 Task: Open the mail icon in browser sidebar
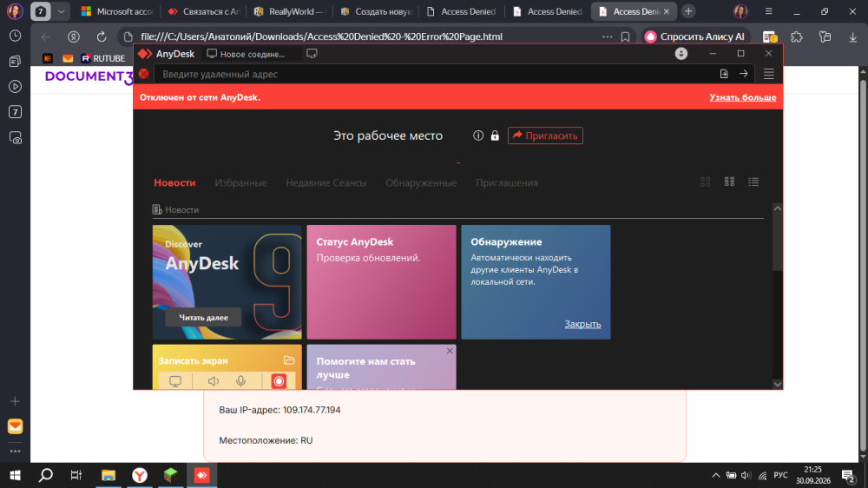coord(16,426)
